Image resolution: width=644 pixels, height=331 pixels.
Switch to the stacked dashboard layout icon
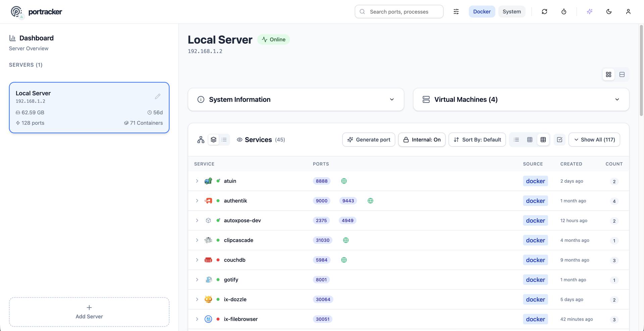click(x=622, y=74)
